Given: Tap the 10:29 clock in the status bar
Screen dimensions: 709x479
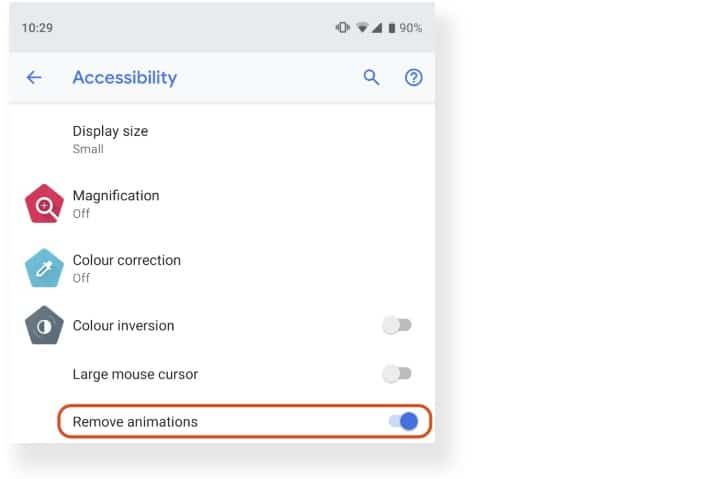Looking at the screenshot, I should pyautogui.click(x=38, y=28).
